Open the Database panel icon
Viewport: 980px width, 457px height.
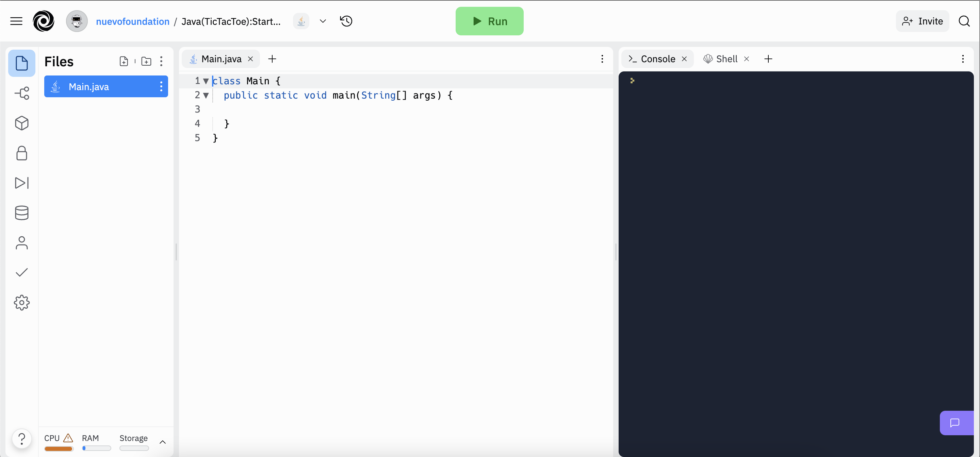21,213
